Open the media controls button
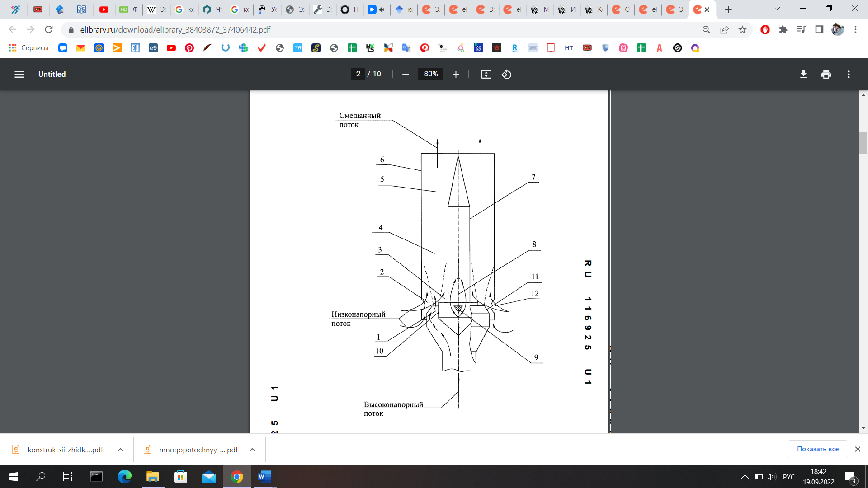This screenshot has height=488, width=868. [801, 29]
